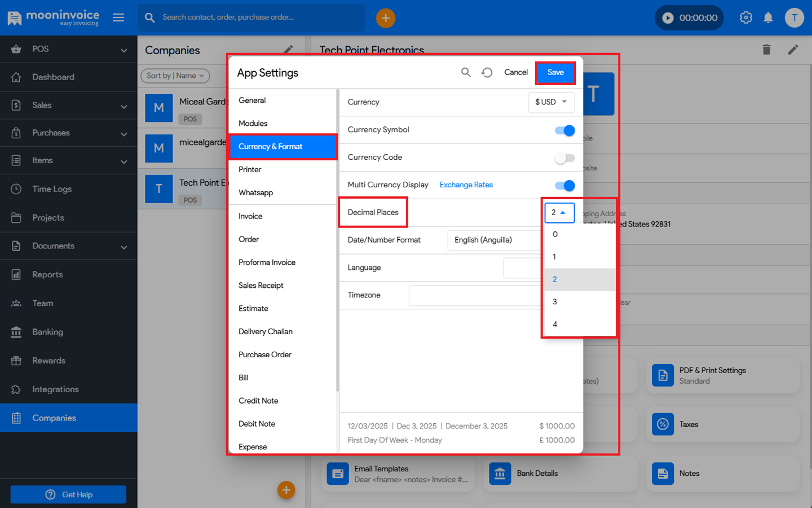Click the Taxes percent icon
Image resolution: width=812 pixels, height=508 pixels.
point(663,424)
